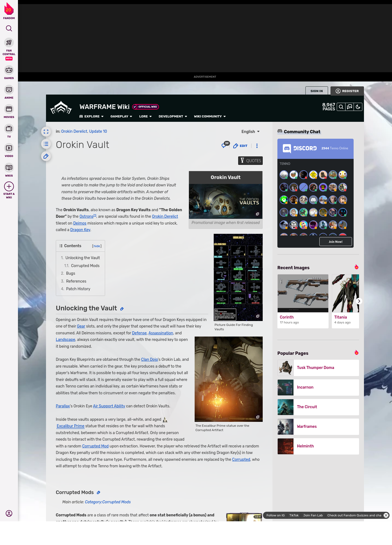Open the TV sidebar icon
The image size is (392, 545).
coord(9,129)
